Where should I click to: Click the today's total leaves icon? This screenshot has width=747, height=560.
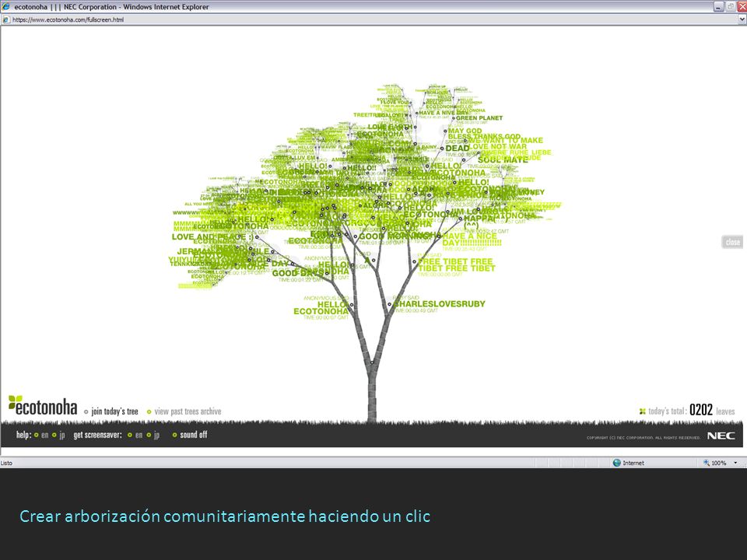coord(642,411)
